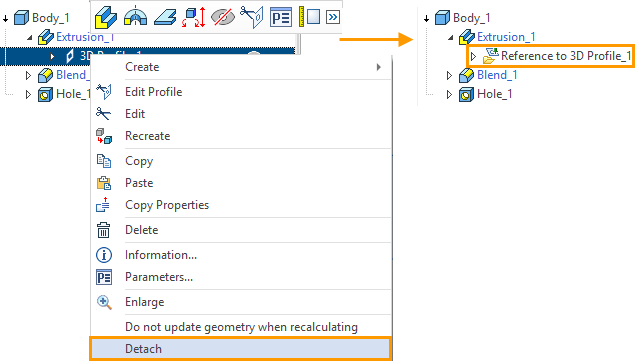Image resolution: width=638 pixels, height=361 pixels.
Task: Select Reference to 3D Profile_1 item
Action: coord(566,56)
